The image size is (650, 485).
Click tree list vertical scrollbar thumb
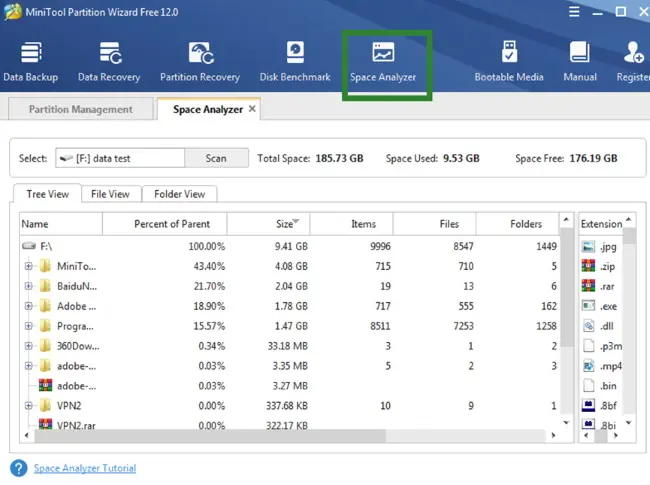coord(567,287)
